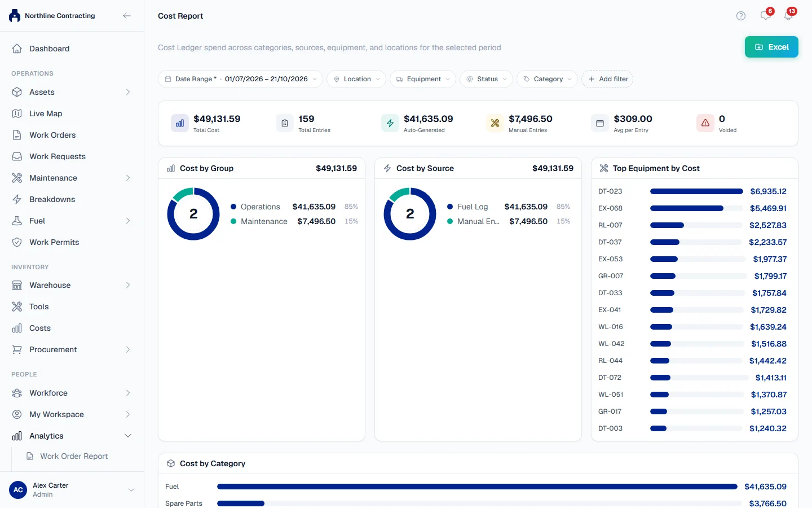Open notifications bell with badge 13
Viewport: 812px width, 508px height.
(788, 15)
